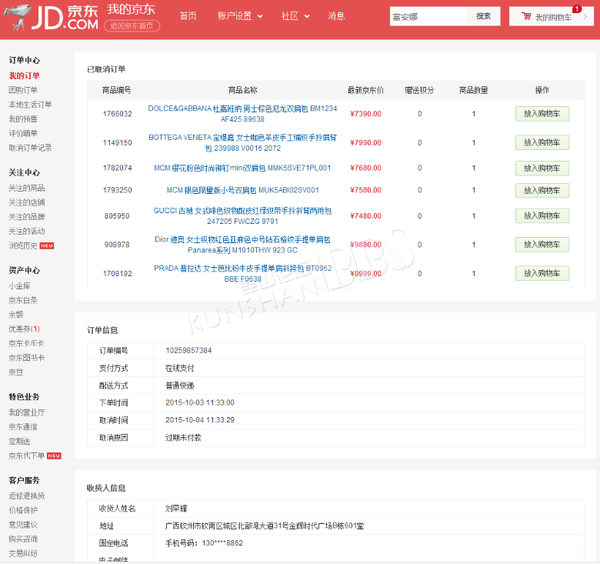This screenshot has height=564, width=600.
Task: Click the search input field
Action: point(428,16)
